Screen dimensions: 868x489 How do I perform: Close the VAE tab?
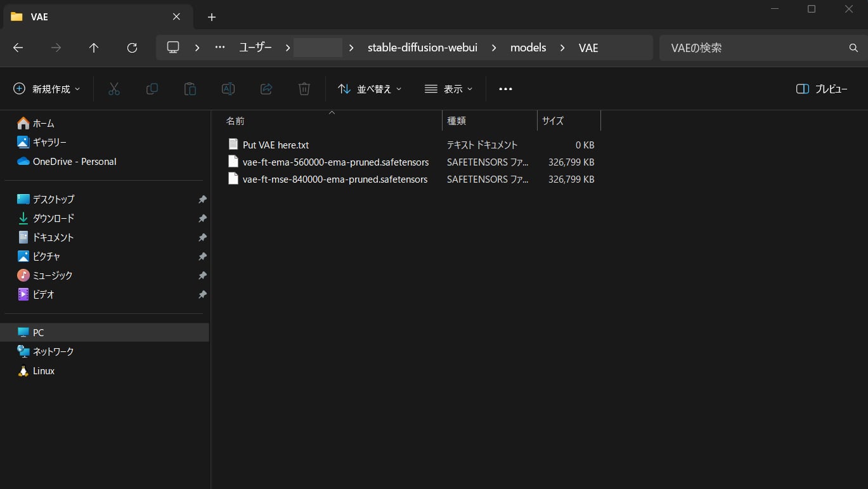176,16
